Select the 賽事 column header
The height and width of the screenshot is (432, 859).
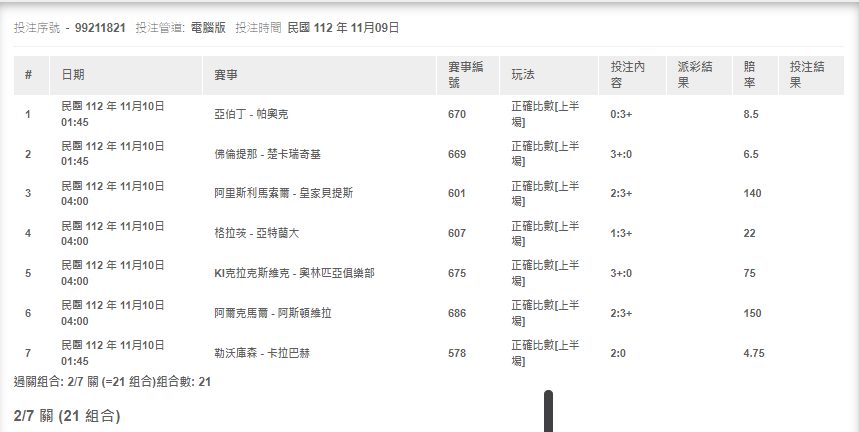click(x=319, y=75)
